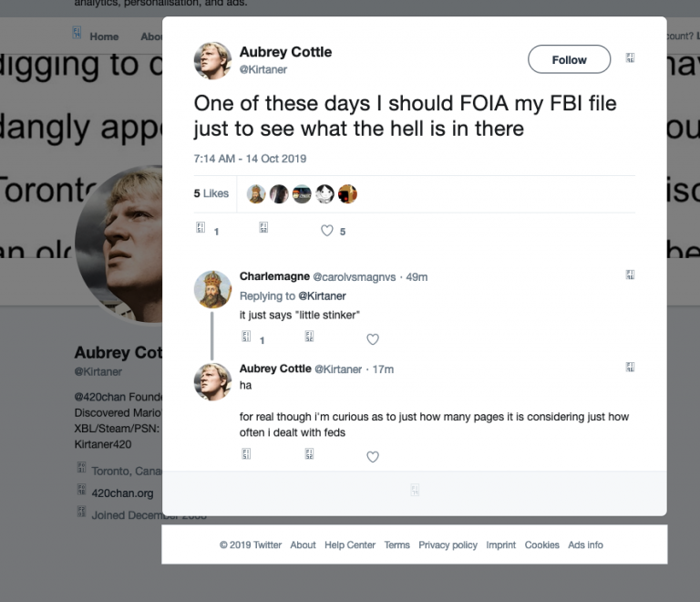Open more options on the main tweet
This screenshot has width=700, height=602.
(x=630, y=58)
